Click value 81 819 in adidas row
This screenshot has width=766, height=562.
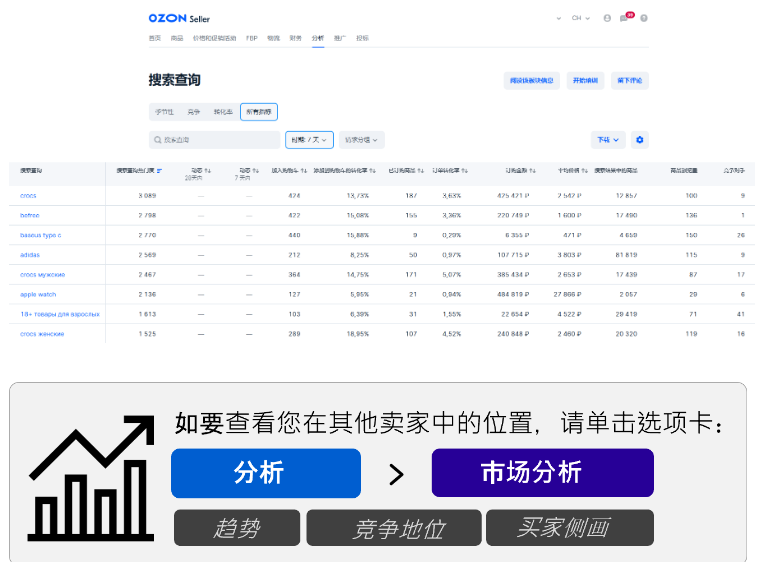tap(626, 255)
